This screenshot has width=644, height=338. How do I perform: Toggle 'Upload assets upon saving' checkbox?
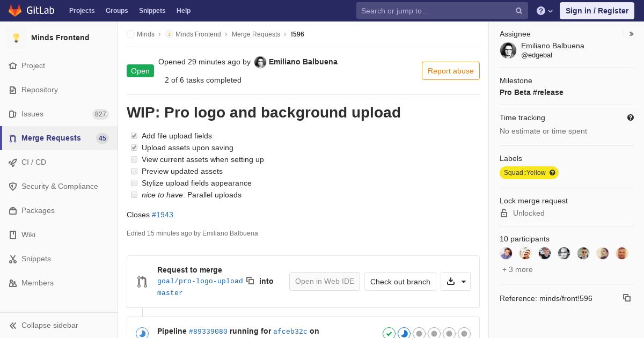pyautogui.click(x=134, y=148)
